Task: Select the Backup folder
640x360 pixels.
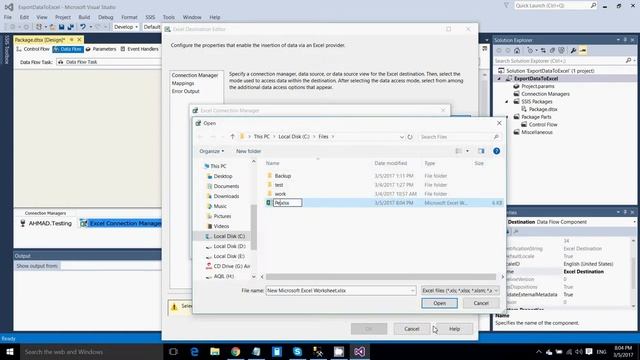Action: point(282,176)
